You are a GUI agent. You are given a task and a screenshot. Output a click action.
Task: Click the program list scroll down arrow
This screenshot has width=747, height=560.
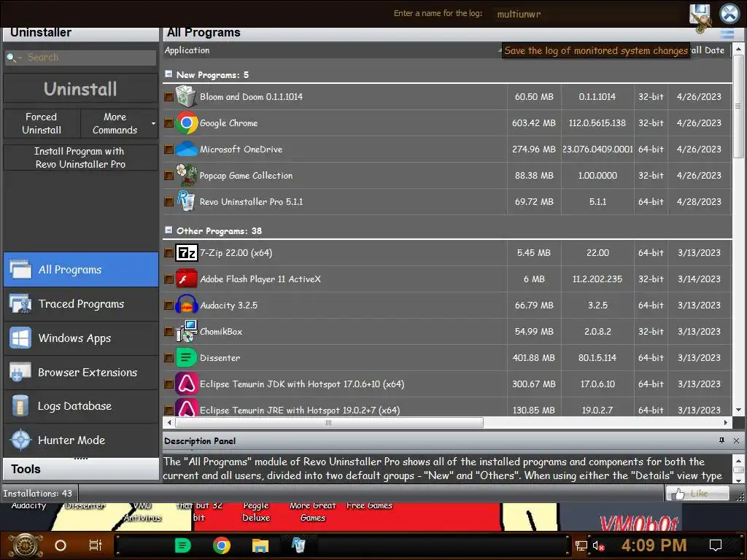[738, 410]
